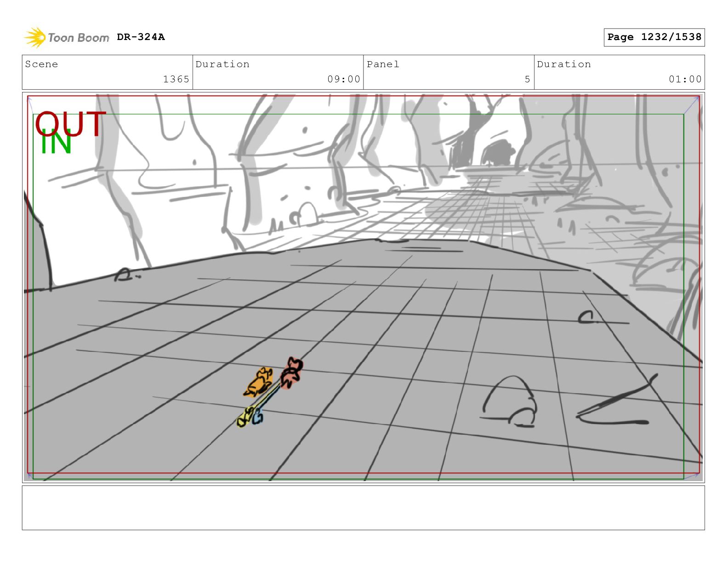Image resolution: width=728 pixels, height=563 pixels.
Task: Click the storyboard panel drawing
Action: click(363, 287)
